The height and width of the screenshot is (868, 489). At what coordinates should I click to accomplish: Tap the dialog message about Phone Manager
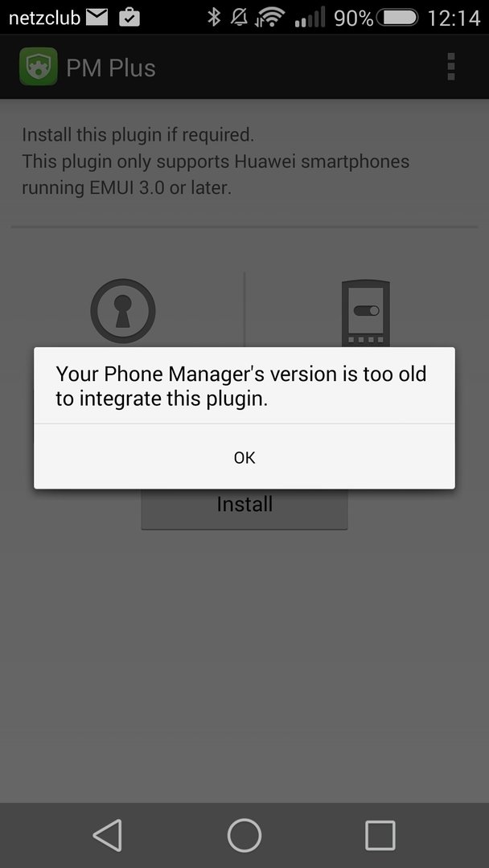pos(241,387)
